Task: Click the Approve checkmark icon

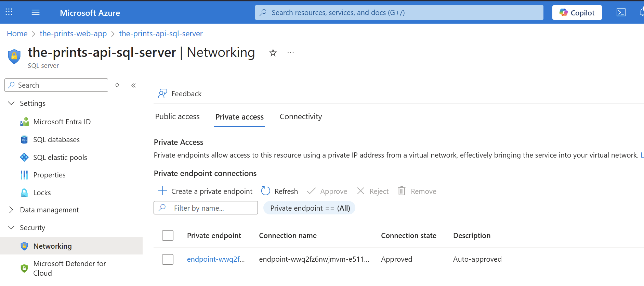Action: (311, 191)
